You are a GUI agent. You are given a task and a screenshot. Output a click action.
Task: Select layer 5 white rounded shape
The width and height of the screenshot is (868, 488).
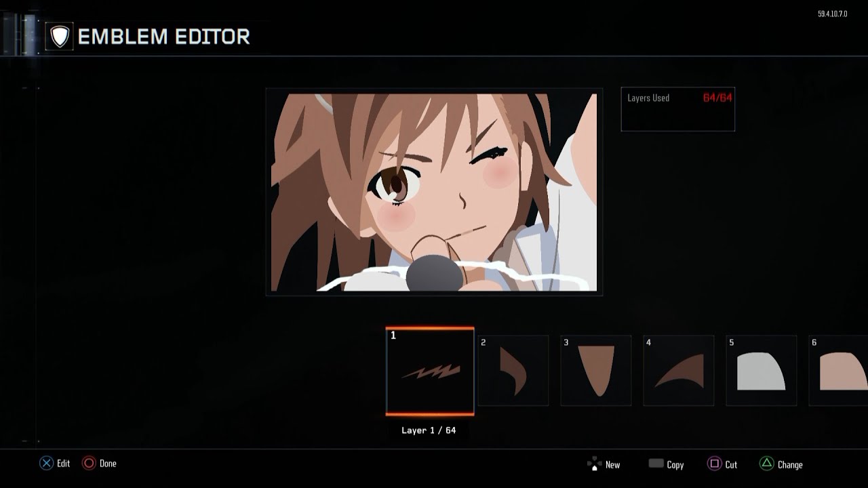pyautogui.click(x=762, y=371)
